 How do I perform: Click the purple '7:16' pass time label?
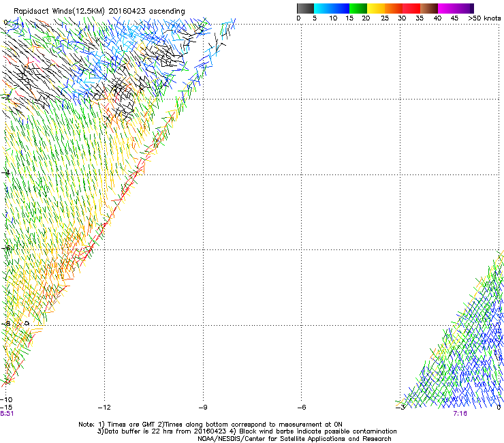pos(460,414)
